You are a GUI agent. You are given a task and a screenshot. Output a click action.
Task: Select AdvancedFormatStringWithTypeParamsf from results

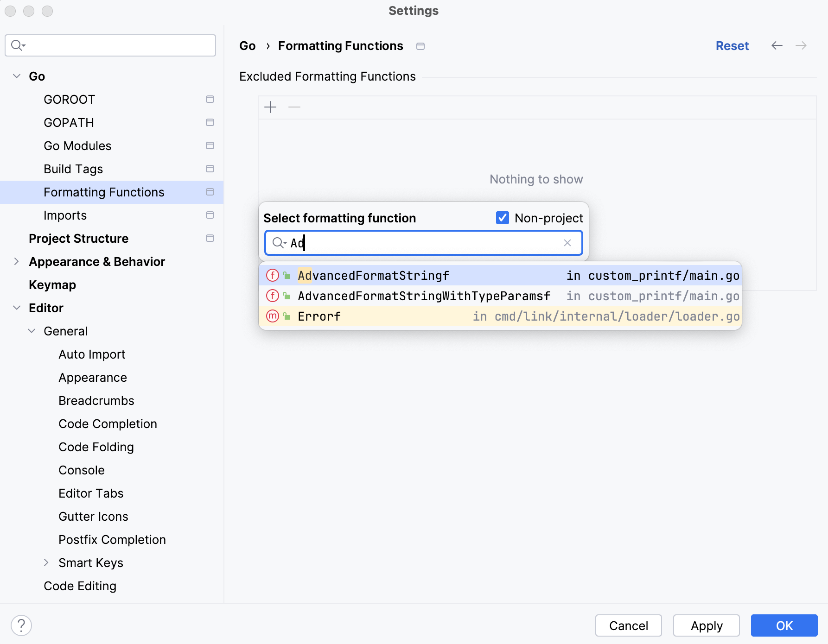500,296
